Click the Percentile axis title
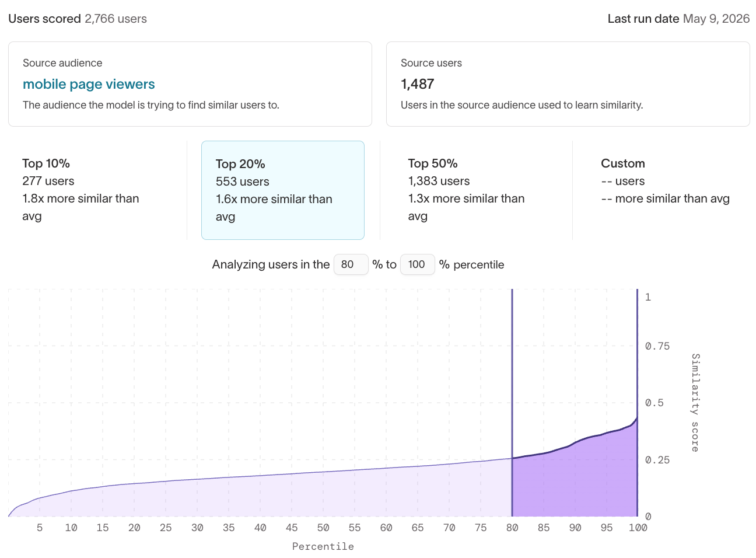Image resolution: width=756 pixels, height=558 pixels. pos(323,546)
